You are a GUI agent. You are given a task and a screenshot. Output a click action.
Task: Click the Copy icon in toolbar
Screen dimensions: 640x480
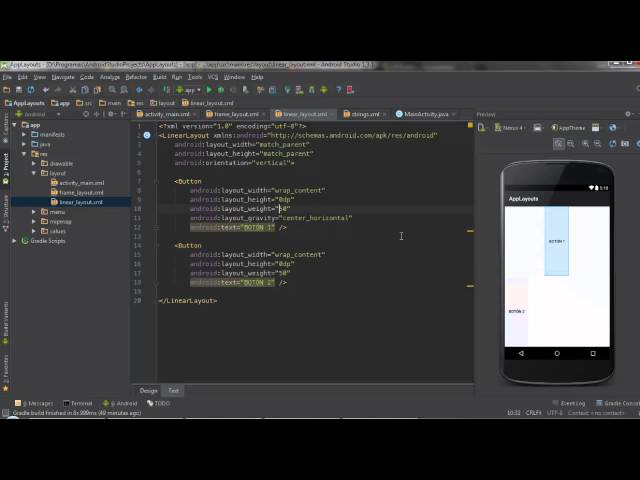pyautogui.click(x=85, y=90)
